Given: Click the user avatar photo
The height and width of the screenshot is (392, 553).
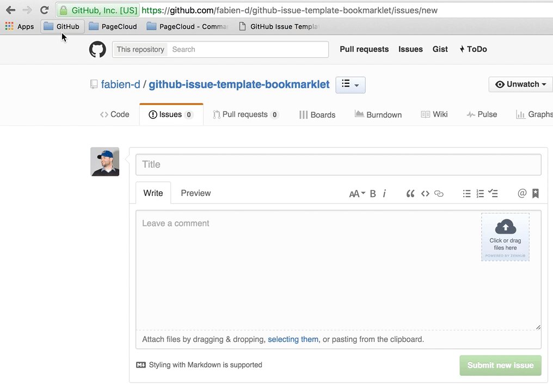Looking at the screenshot, I should click(x=105, y=162).
